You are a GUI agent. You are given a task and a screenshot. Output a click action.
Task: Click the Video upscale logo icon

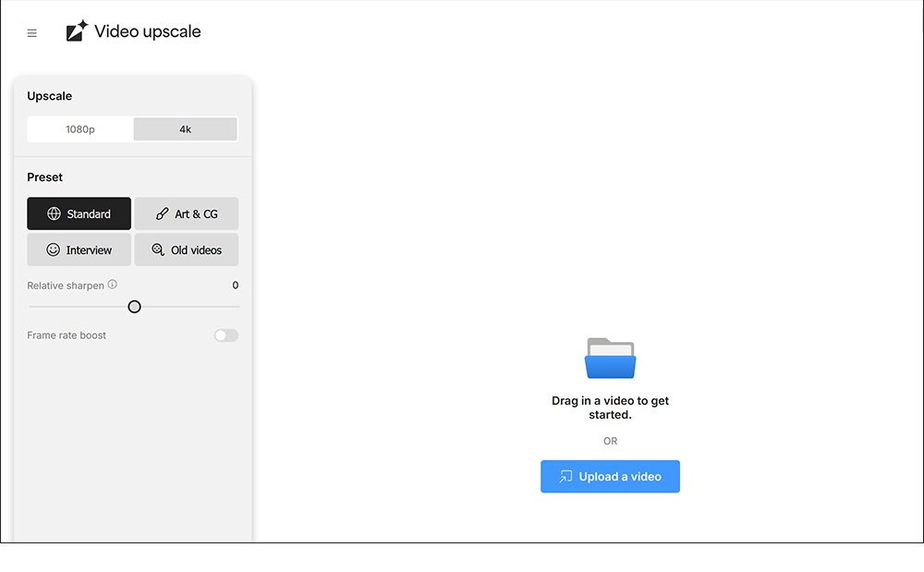click(77, 31)
